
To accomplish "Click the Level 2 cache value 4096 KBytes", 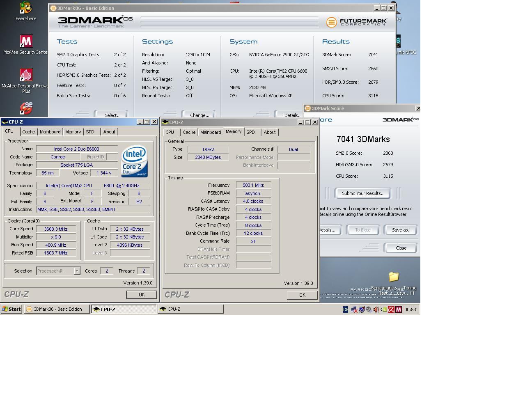I will 130,245.
